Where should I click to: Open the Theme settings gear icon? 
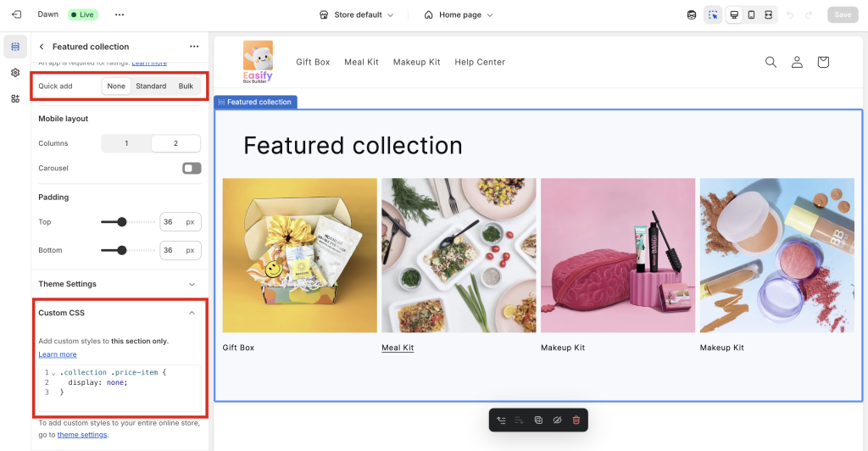[x=15, y=73]
